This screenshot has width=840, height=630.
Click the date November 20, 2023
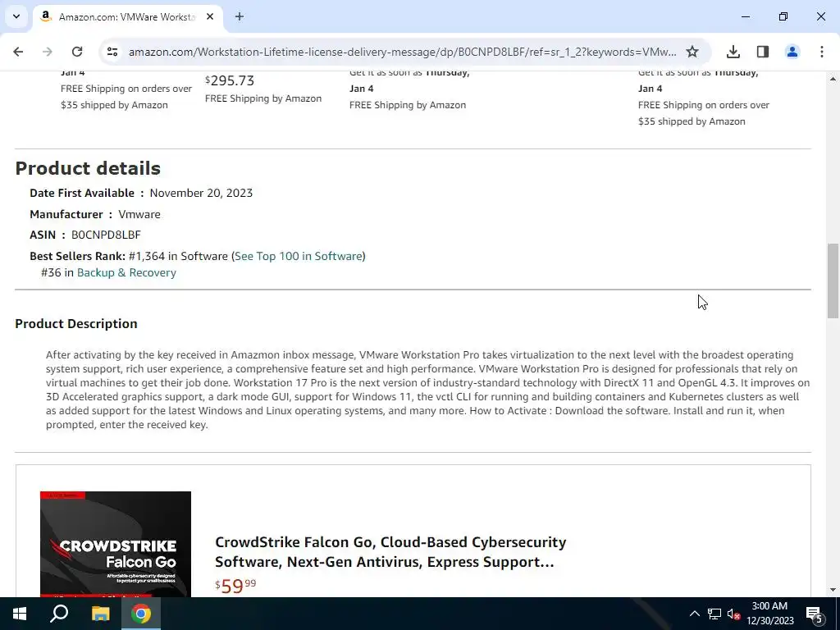point(201,193)
